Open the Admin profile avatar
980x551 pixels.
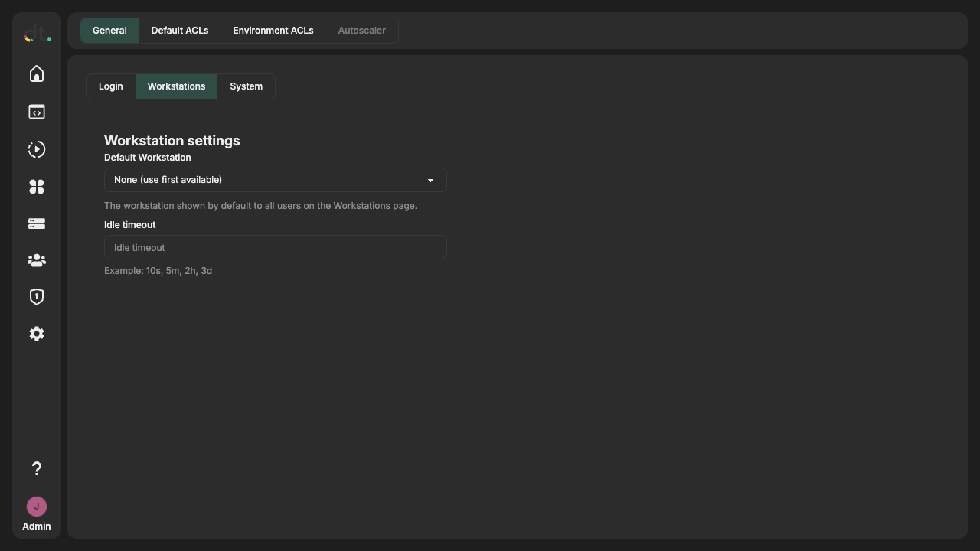point(36,507)
